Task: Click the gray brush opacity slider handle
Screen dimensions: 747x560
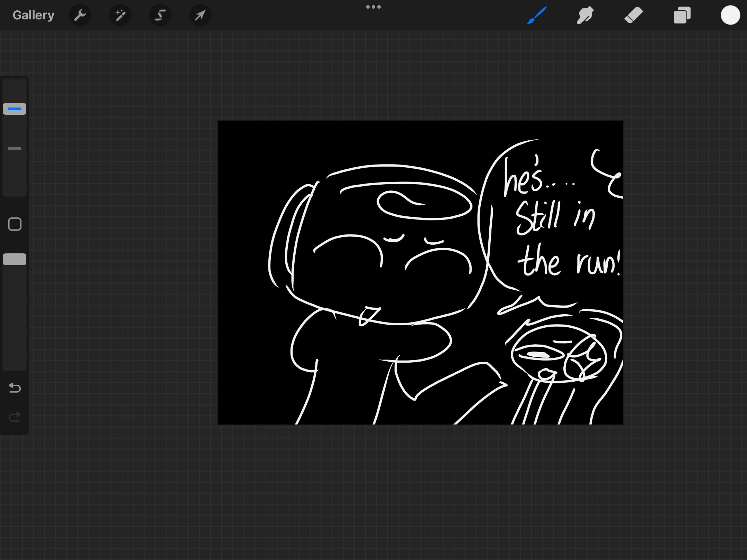Action: coord(15,259)
